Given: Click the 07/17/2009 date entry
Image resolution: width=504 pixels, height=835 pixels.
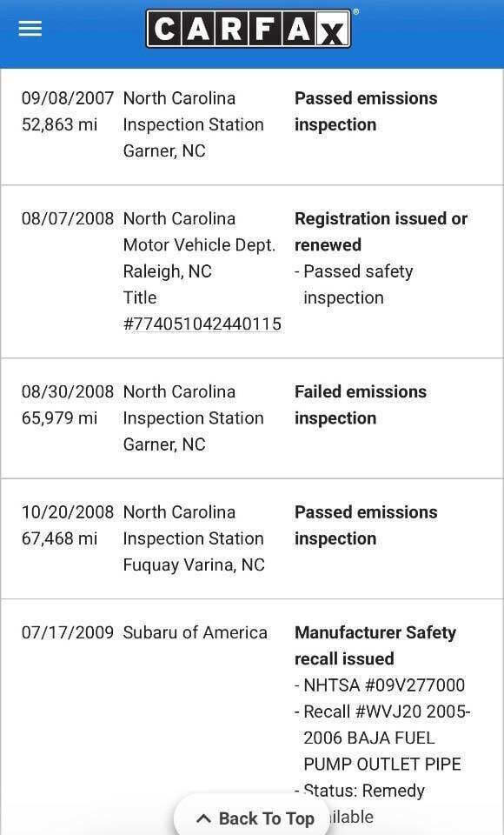Looking at the screenshot, I should (68, 632).
